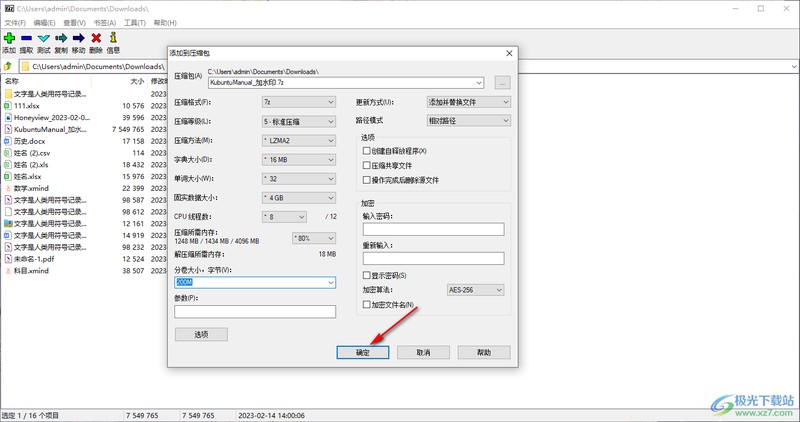800x422 pixels.
Task: Click the yellow Info (信息) icon
Action: [113, 37]
